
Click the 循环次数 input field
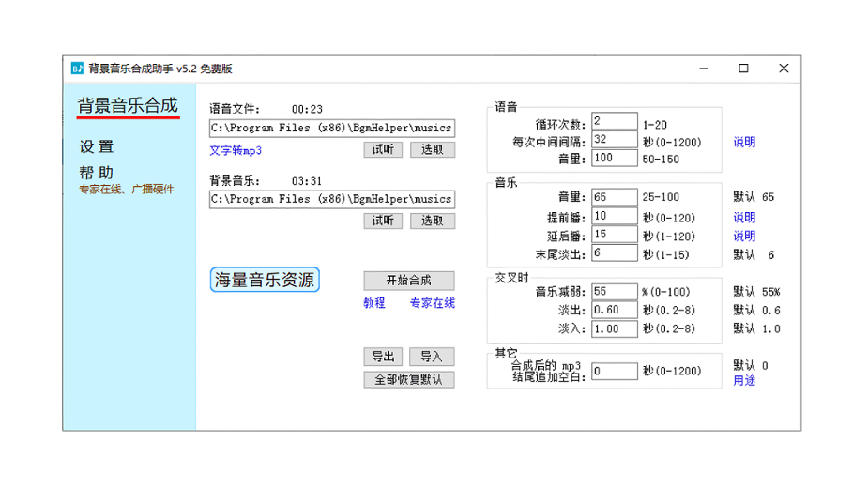pos(615,121)
